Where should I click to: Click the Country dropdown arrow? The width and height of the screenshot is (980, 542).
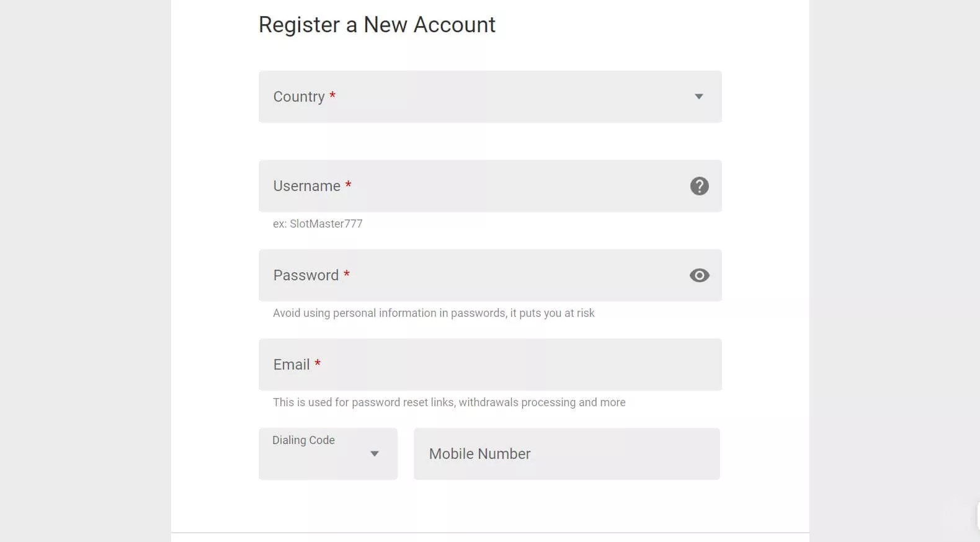coord(698,97)
